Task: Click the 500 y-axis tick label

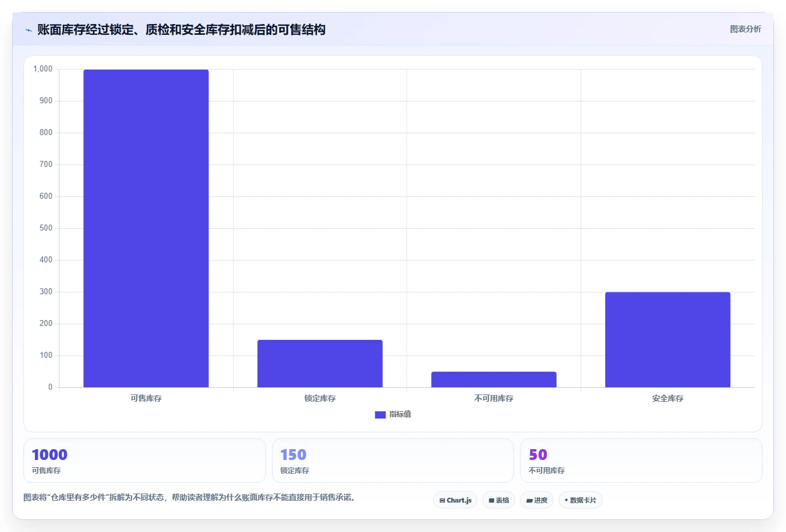Action: click(x=46, y=228)
